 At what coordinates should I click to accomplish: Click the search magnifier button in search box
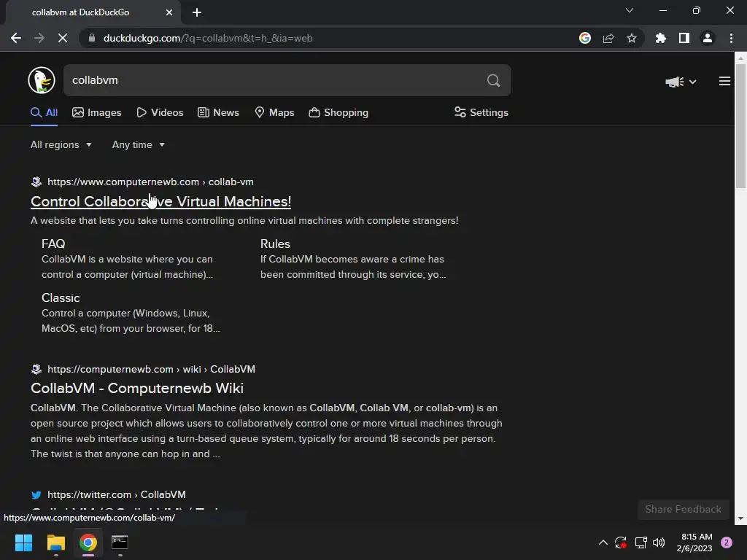[494, 80]
